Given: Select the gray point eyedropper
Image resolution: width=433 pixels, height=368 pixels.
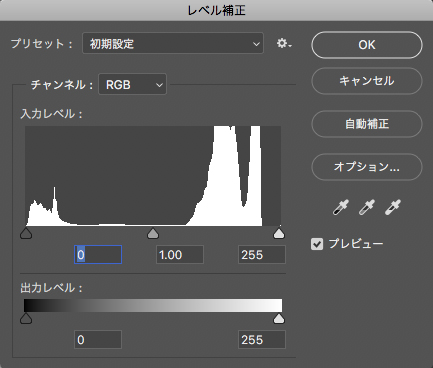Looking at the screenshot, I should coord(367,207).
